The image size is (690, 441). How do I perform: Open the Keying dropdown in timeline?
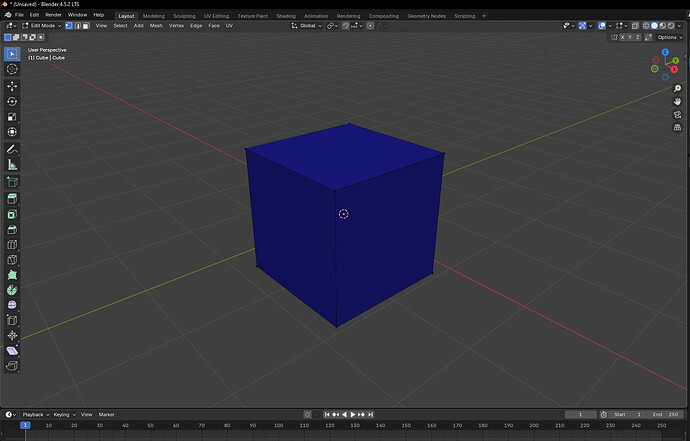pyautogui.click(x=64, y=415)
